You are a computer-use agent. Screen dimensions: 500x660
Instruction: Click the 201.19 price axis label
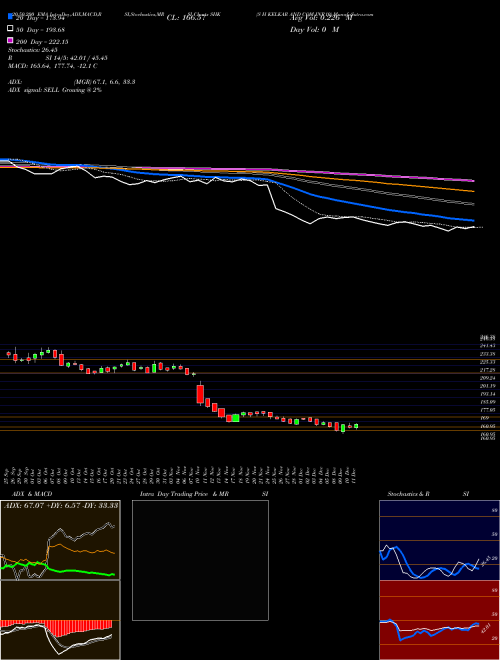[x=488, y=386]
